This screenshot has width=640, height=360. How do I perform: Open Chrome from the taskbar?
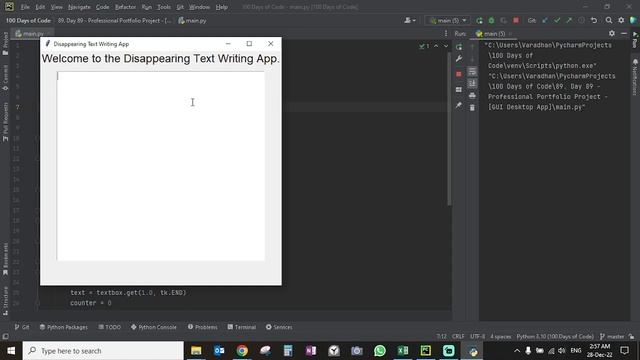(x=242, y=351)
